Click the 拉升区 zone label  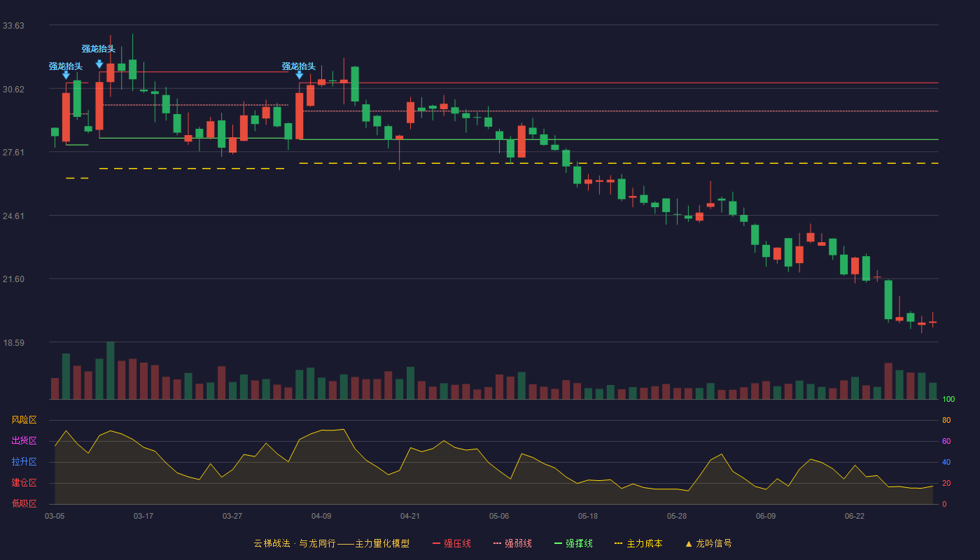coord(24,462)
